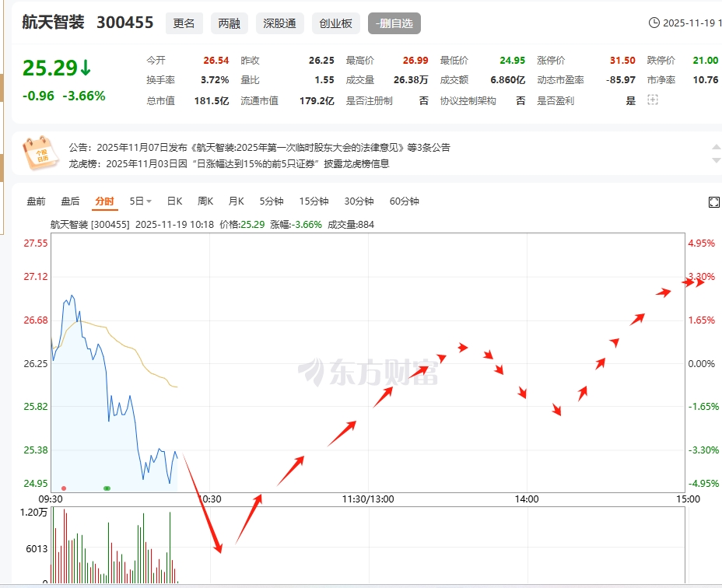Click the 深股通 tag button

(x=279, y=23)
